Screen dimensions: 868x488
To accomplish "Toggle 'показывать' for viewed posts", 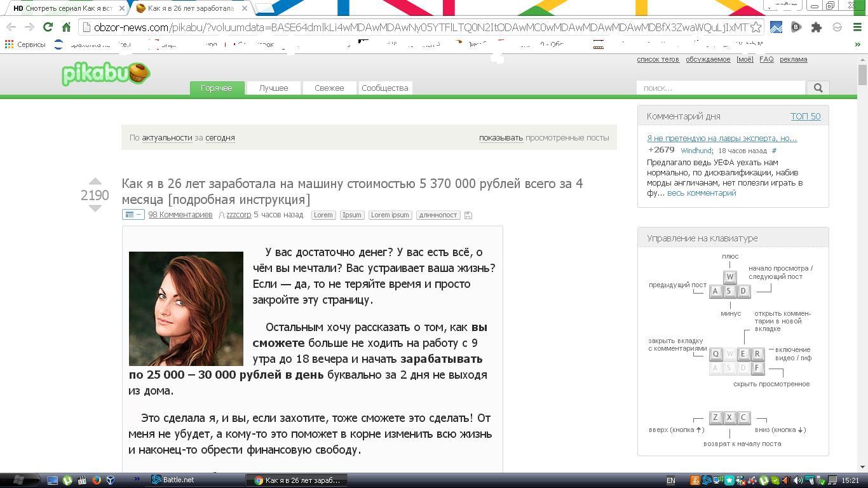I will (501, 138).
